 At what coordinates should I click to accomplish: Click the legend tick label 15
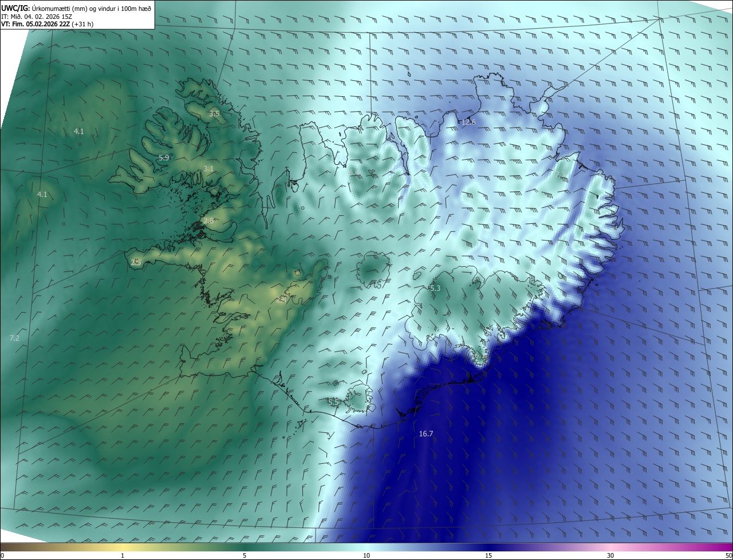tap(488, 555)
